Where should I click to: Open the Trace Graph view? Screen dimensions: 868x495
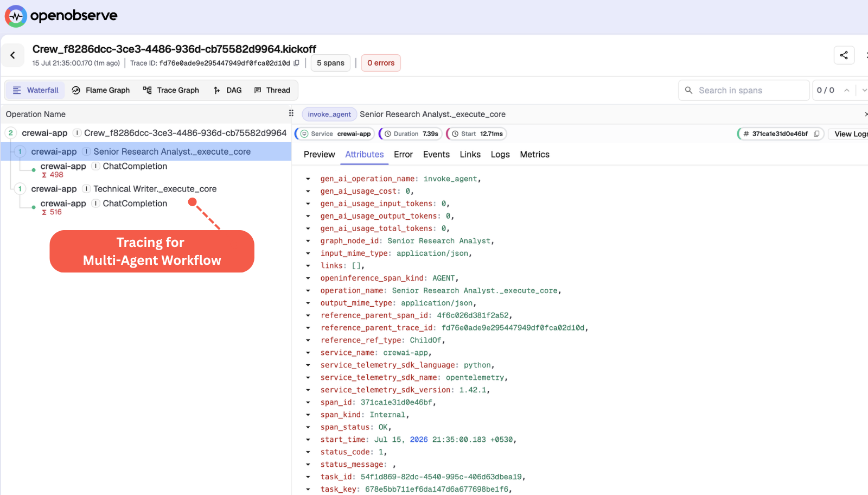(x=171, y=90)
